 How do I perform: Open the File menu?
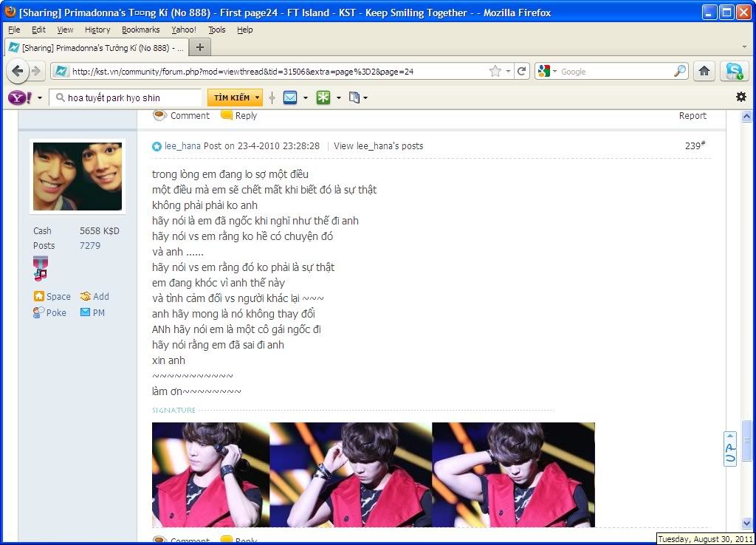[14, 30]
